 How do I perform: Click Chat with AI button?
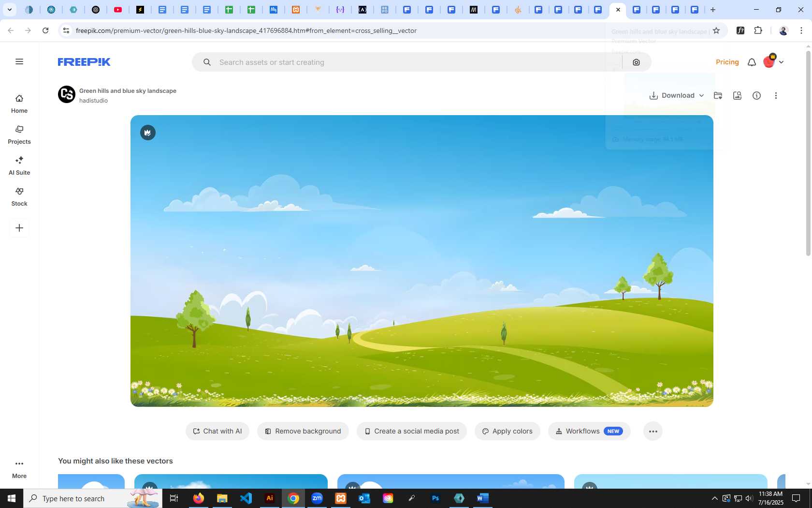click(217, 431)
